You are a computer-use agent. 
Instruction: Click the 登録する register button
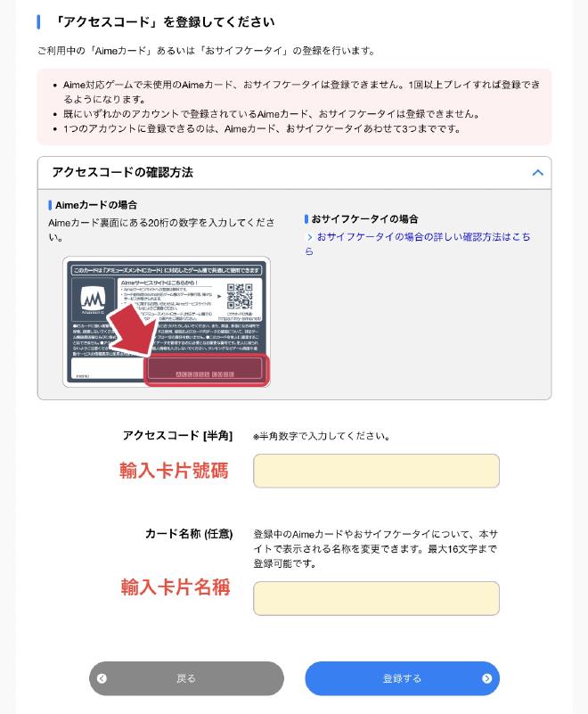402,678
